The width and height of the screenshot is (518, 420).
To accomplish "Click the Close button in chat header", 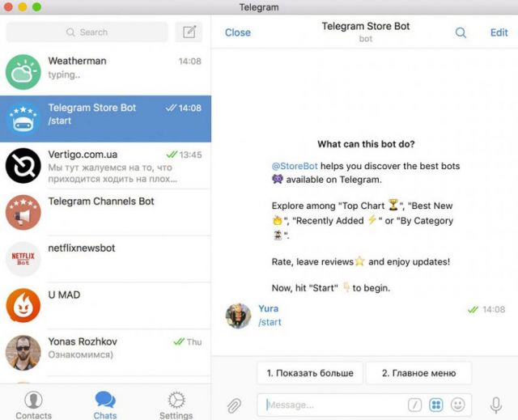I will 237,32.
